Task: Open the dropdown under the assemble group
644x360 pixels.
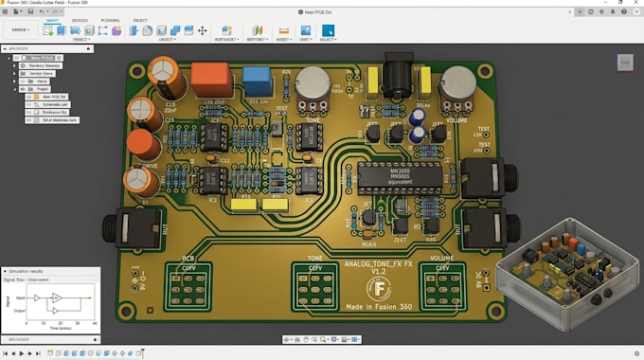Action: click(x=226, y=40)
